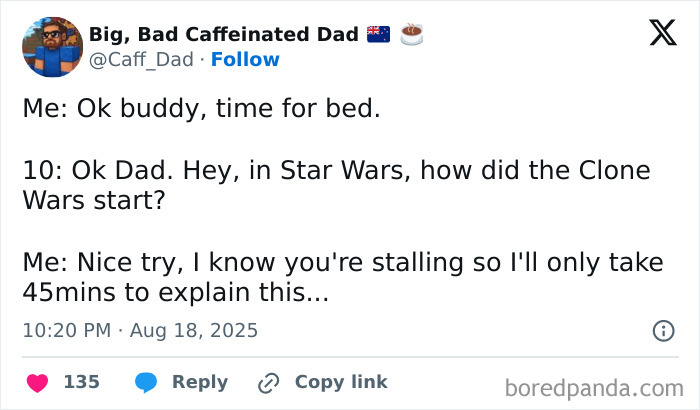Click the X logo
Viewport: 700px width, 410px height.
[x=656, y=34]
